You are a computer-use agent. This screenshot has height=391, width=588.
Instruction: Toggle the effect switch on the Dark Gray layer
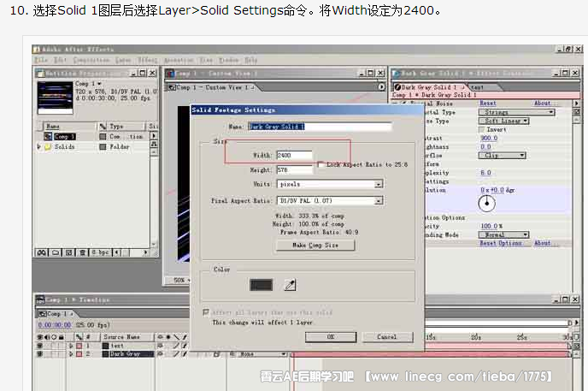[185, 354]
